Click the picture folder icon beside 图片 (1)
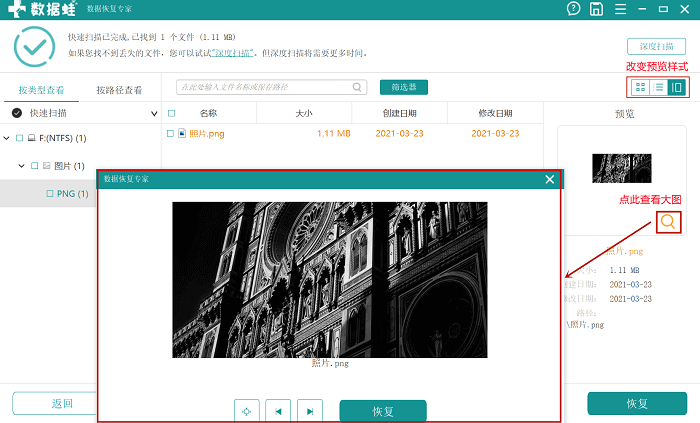 point(46,166)
